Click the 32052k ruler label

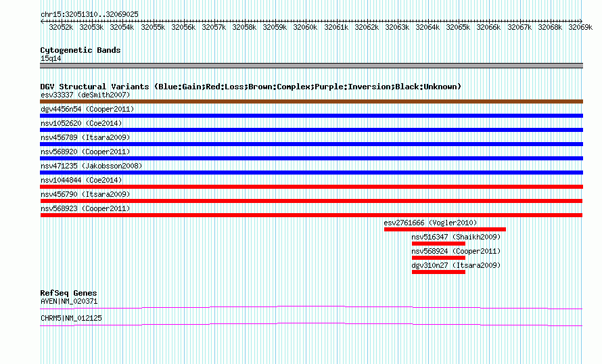[61, 27]
